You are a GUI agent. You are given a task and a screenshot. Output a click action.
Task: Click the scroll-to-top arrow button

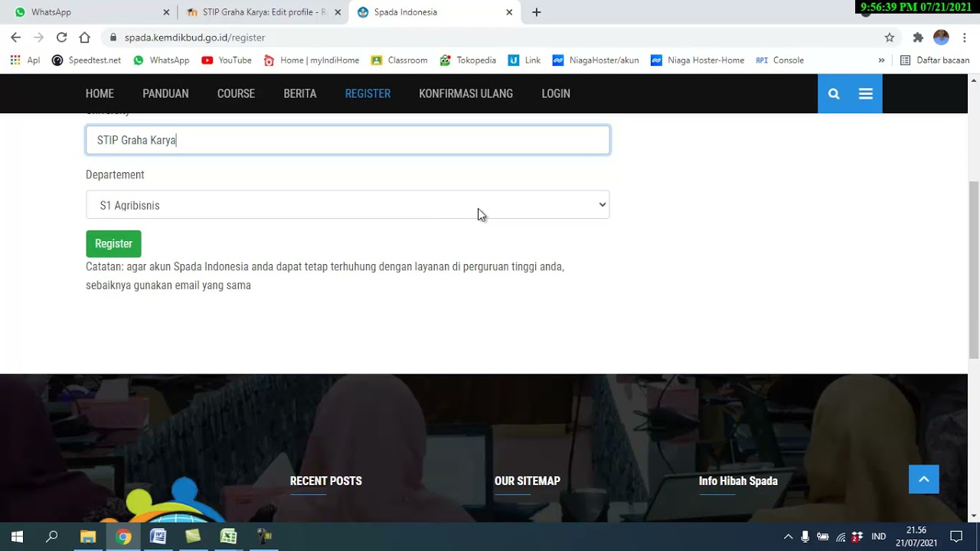(x=923, y=479)
